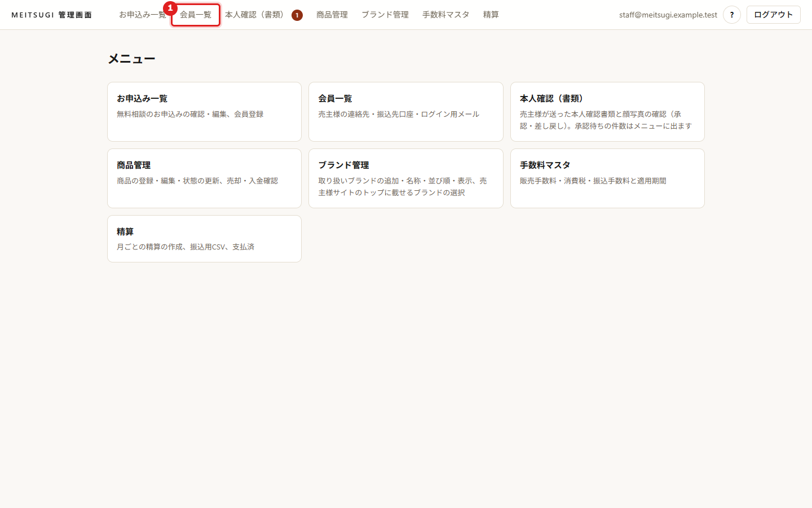Select 会員一覧 in the navigation bar
Screen dimensions: 812x508
(196, 15)
